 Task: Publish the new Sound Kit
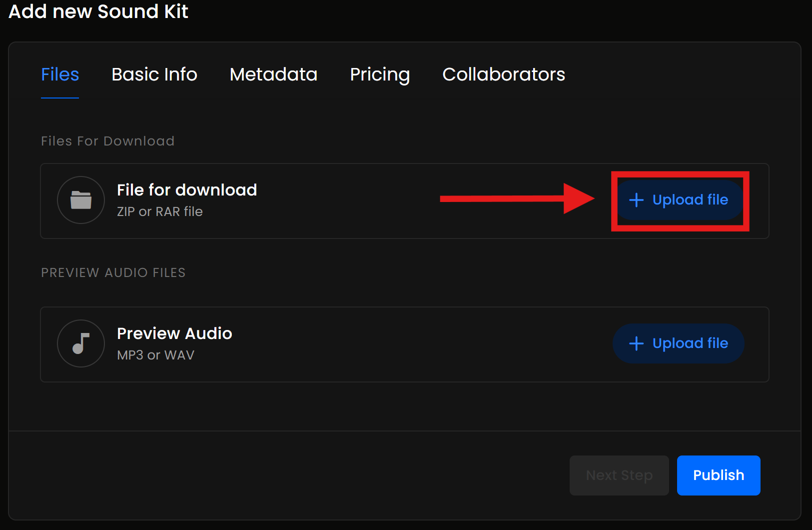pyautogui.click(x=718, y=475)
